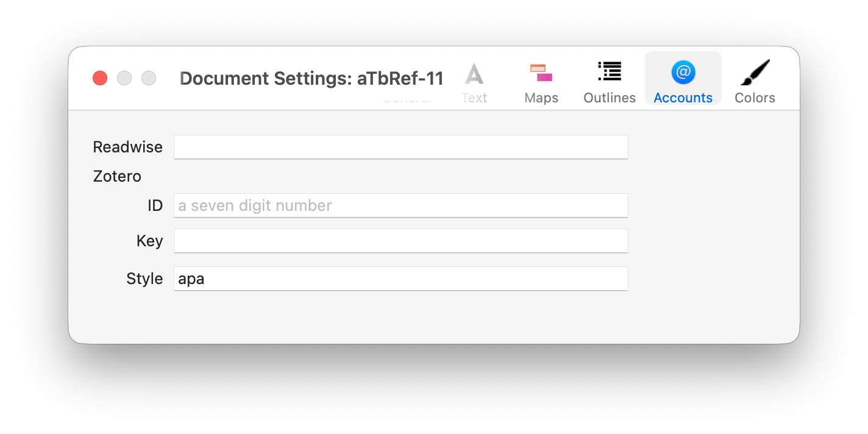The height and width of the screenshot is (434, 868).
Task: Click the Accounts tab label
Action: (683, 98)
